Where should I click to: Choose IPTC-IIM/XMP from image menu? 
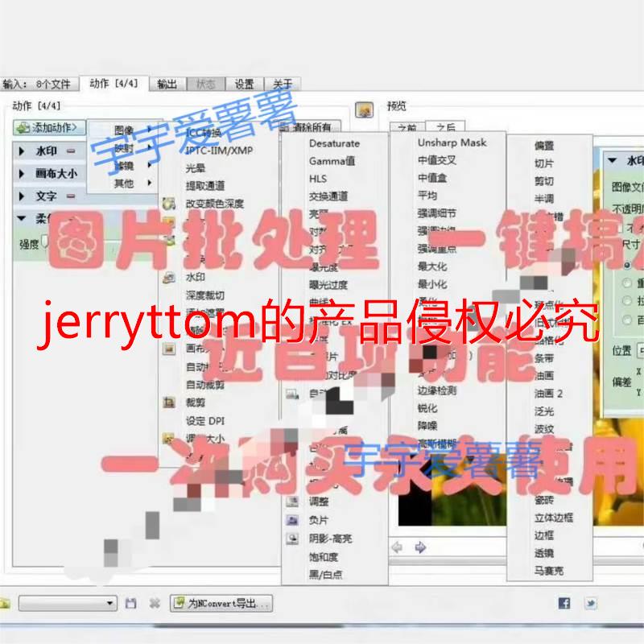pos(219,151)
